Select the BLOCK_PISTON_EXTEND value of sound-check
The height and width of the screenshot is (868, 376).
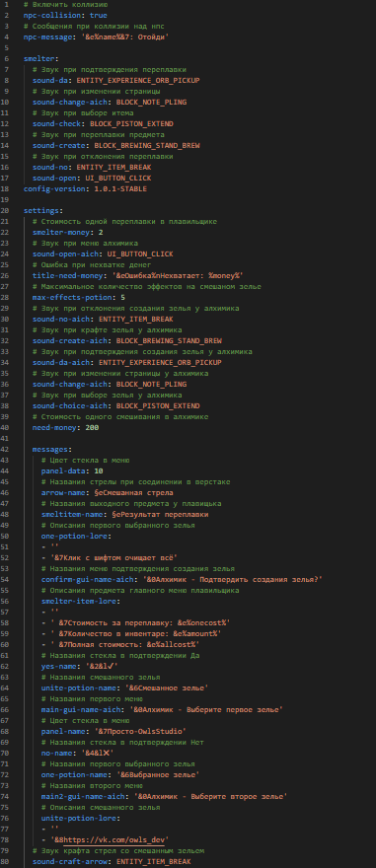coord(132,124)
